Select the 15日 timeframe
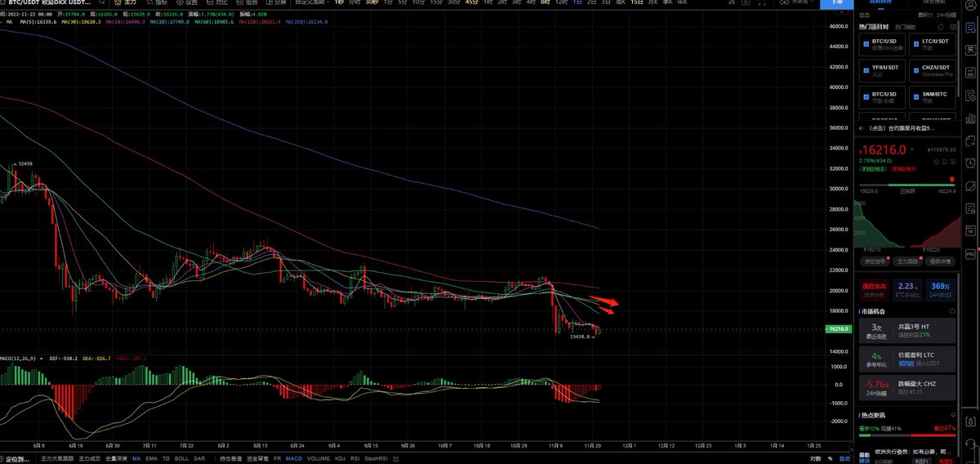This screenshot has width=980, height=464. 637,2
